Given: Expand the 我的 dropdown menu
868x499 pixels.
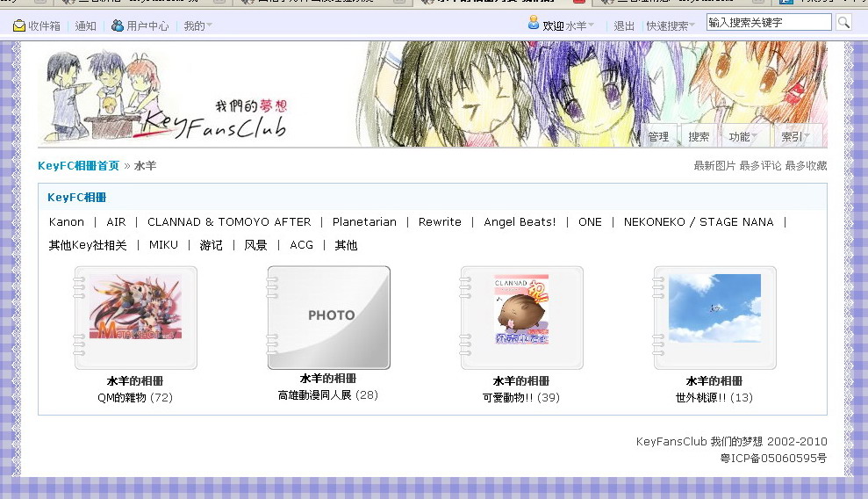Looking at the screenshot, I should (197, 26).
